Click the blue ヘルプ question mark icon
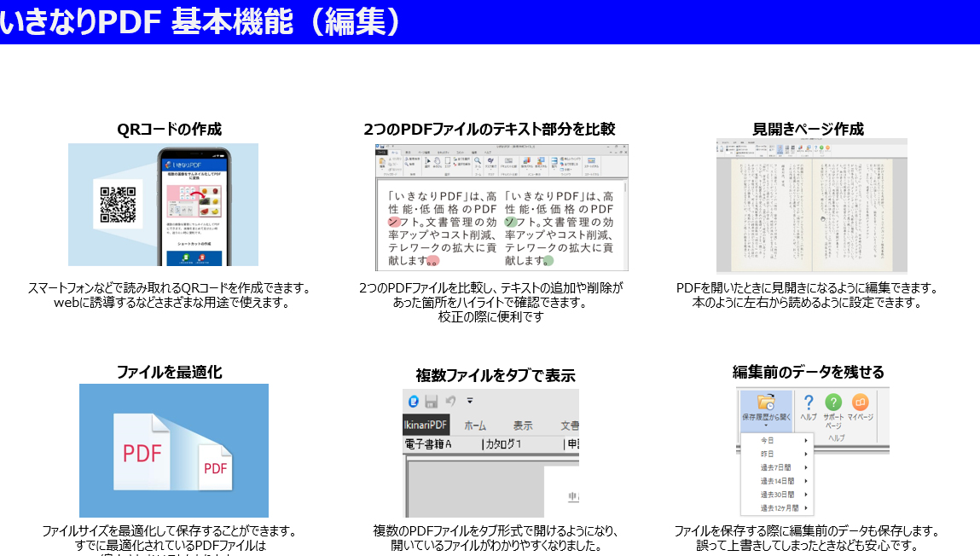This screenshot has width=980, height=556. [809, 403]
